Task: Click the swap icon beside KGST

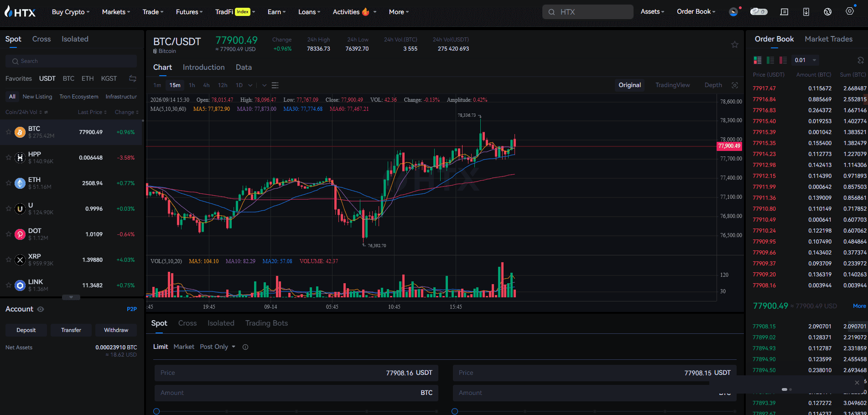Action: pos(133,78)
